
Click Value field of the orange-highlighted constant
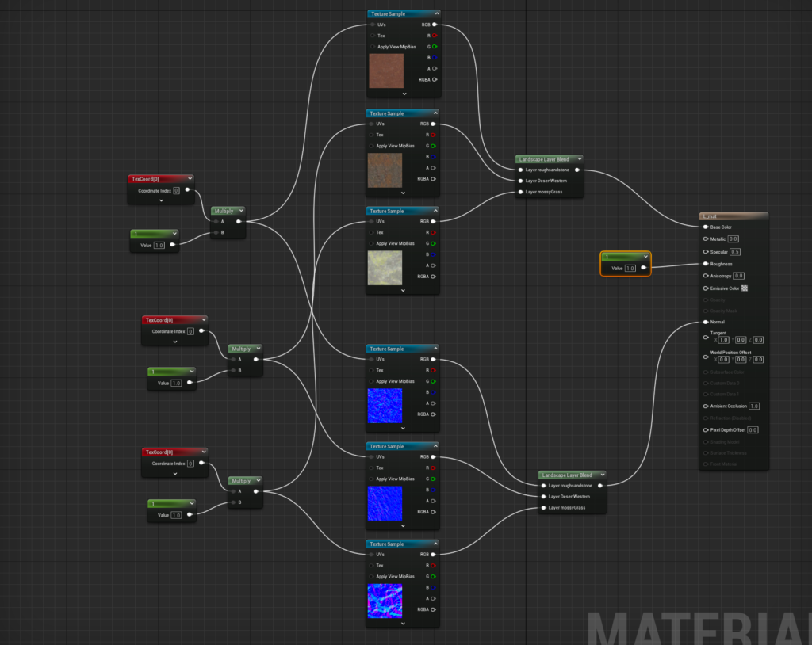tap(630, 269)
